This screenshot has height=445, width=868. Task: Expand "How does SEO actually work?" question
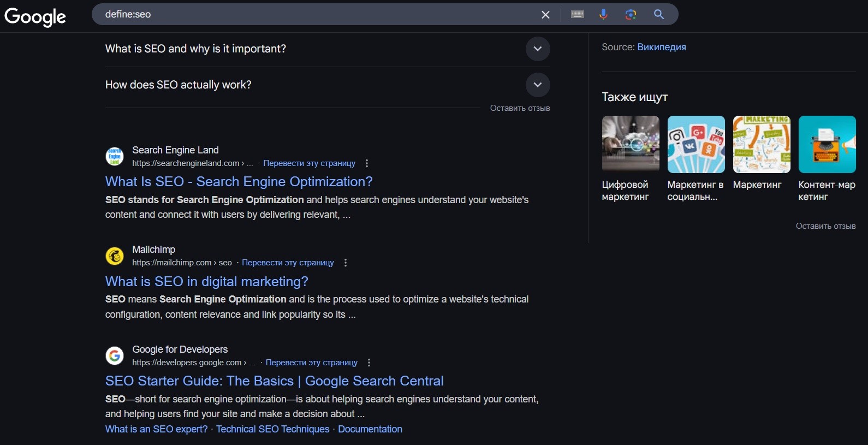pos(537,85)
